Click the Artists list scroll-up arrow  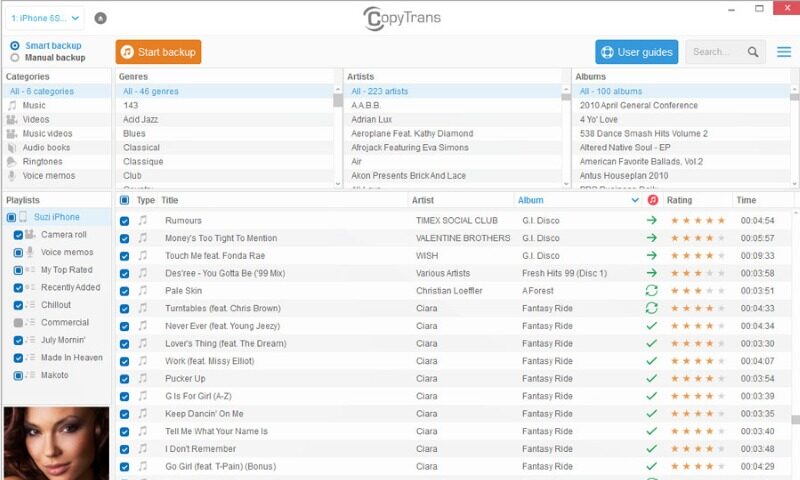tap(566, 89)
